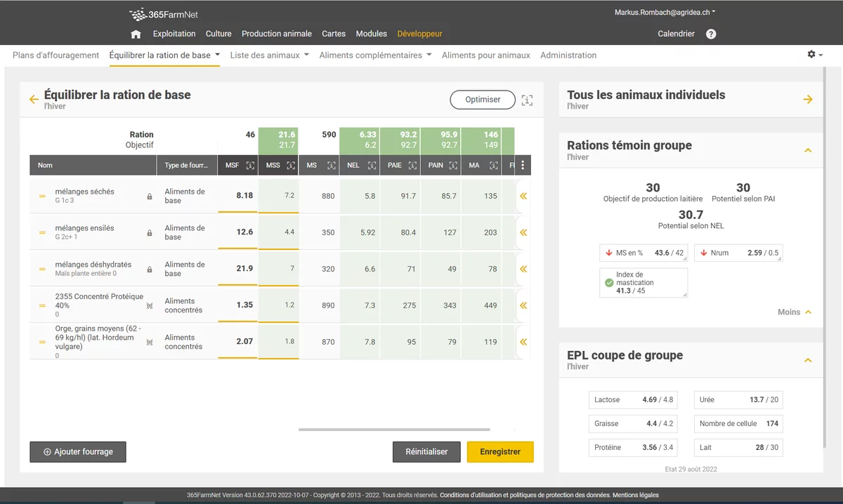
Task: Collapse the Rations témoin groupe panel
Action: click(x=807, y=150)
